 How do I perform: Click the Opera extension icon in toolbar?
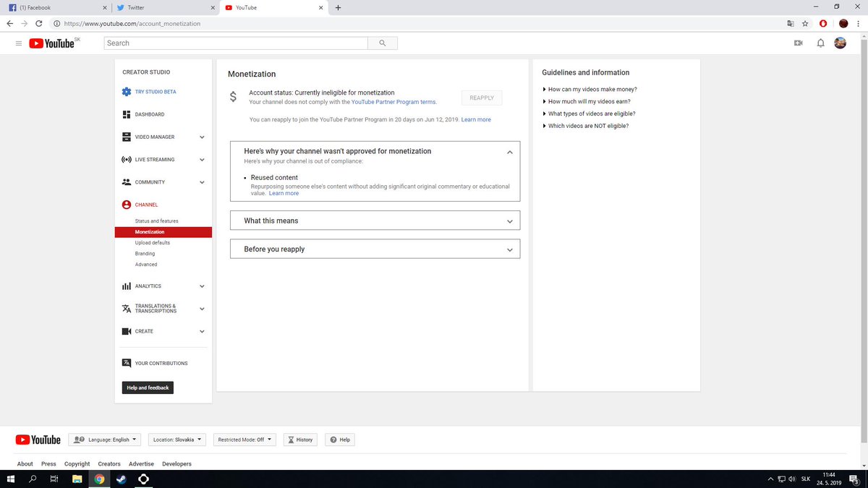(823, 23)
